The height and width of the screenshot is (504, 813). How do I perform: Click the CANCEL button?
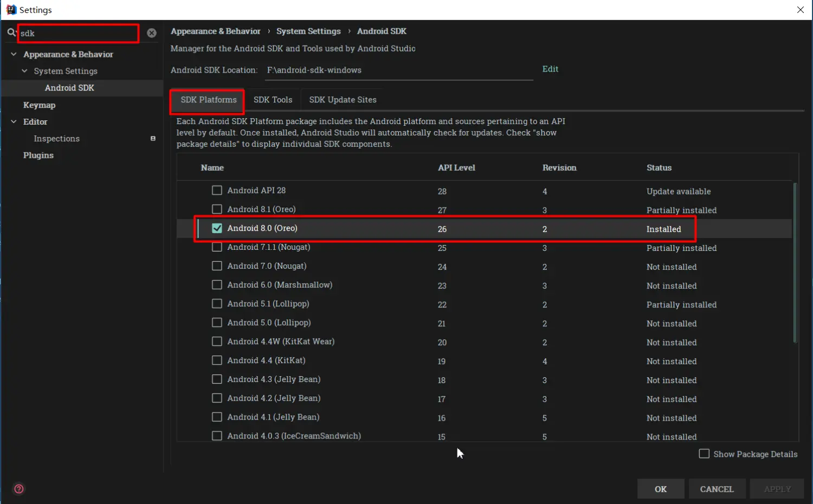[x=717, y=489]
